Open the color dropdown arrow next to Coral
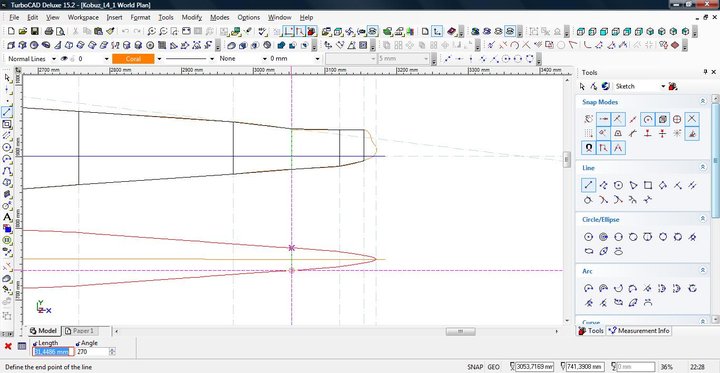 (x=159, y=59)
